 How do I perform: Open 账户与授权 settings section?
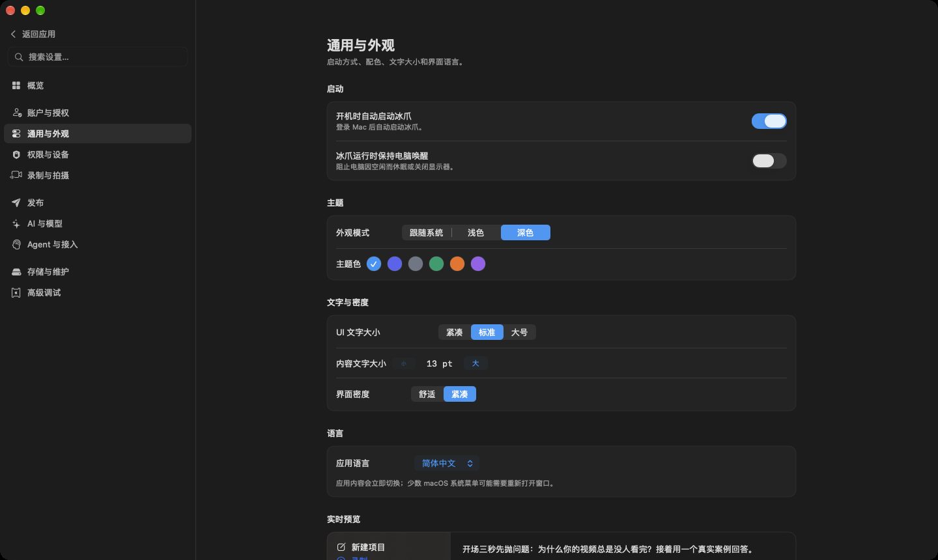pos(98,113)
